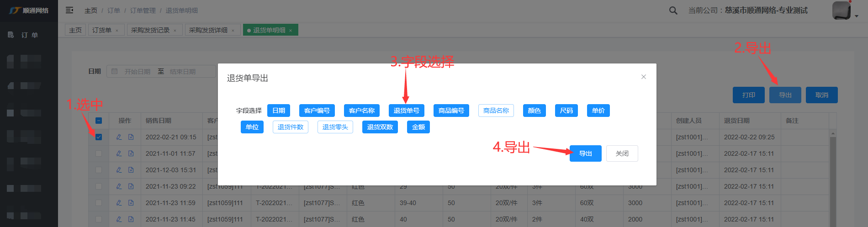The width and height of the screenshot is (868, 227).
Task: Toggle the 商品名称 field selection
Action: tap(496, 111)
